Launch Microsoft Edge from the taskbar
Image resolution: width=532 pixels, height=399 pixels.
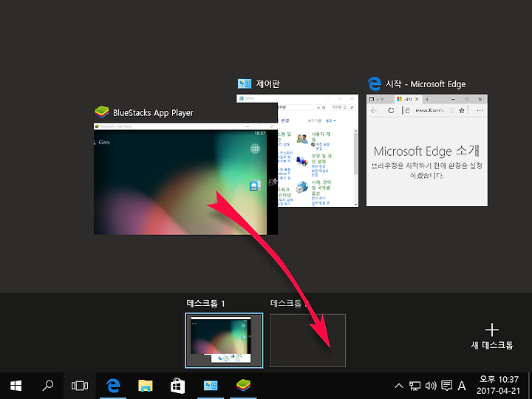pos(113,386)
